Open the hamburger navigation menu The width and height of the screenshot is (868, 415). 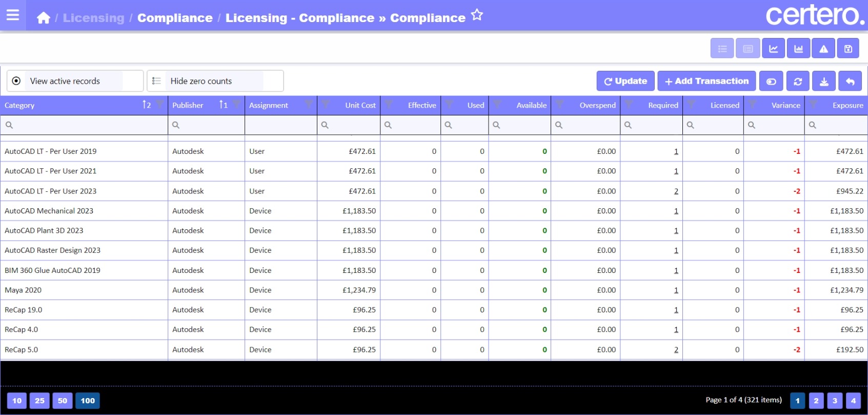click(13, 15)
